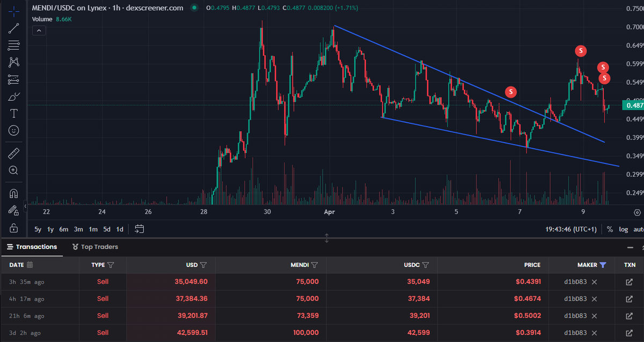Open the Fibonacci and horizontal lines tool
The height and width of the screenshot is (342, 644).
pyautogui.click(x=14, y=45)
